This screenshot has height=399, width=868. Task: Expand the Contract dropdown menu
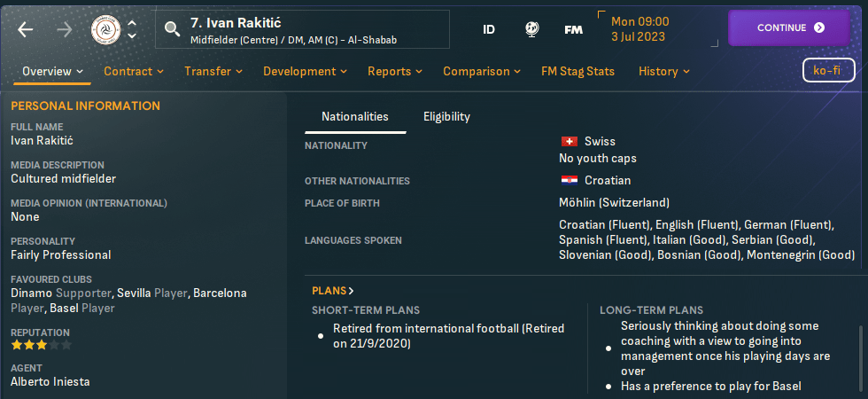tap(134, 71)
